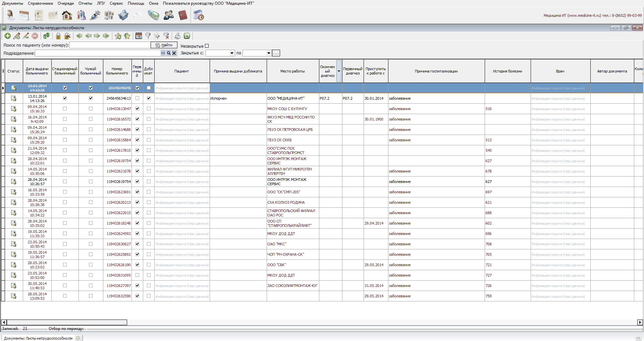Click the magnifier button in Подразделение field
644x341 pixels.
click(x=169, y=53)
